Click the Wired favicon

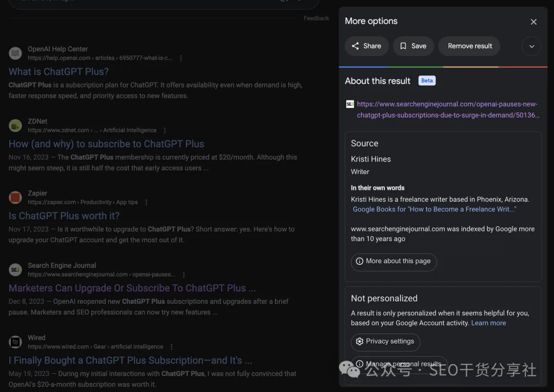[x=15, y=342]
